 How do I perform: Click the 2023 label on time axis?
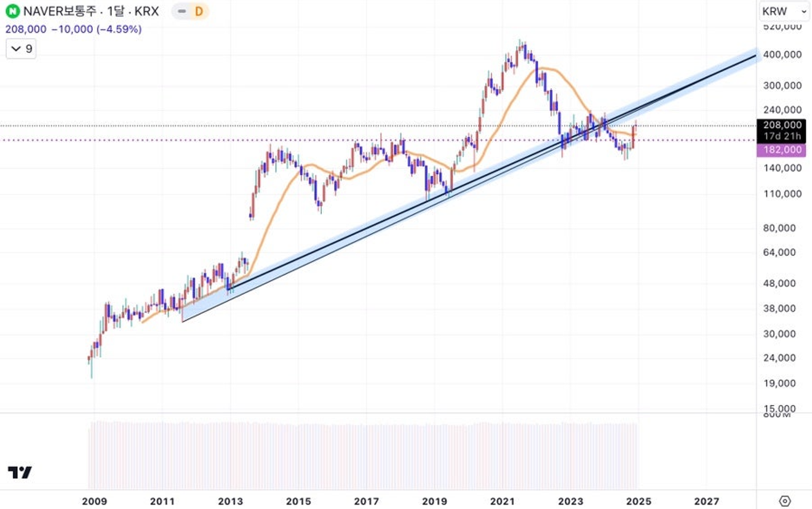571,502
